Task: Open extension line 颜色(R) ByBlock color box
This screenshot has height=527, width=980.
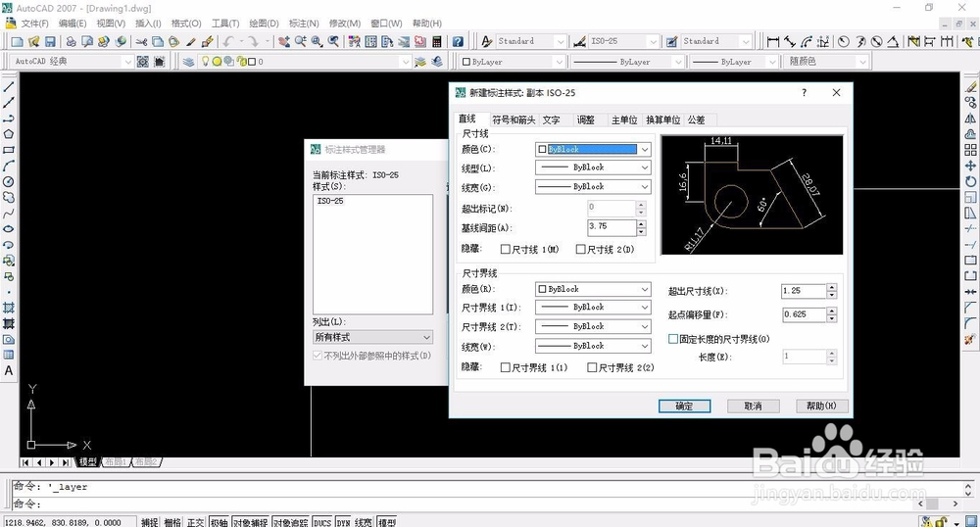Action: (593, 289)
